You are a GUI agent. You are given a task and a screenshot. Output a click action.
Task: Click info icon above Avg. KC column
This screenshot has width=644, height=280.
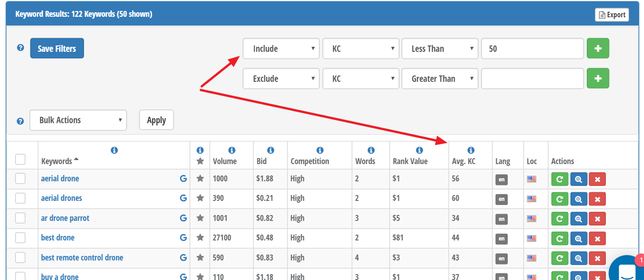(x=471, y=150)
